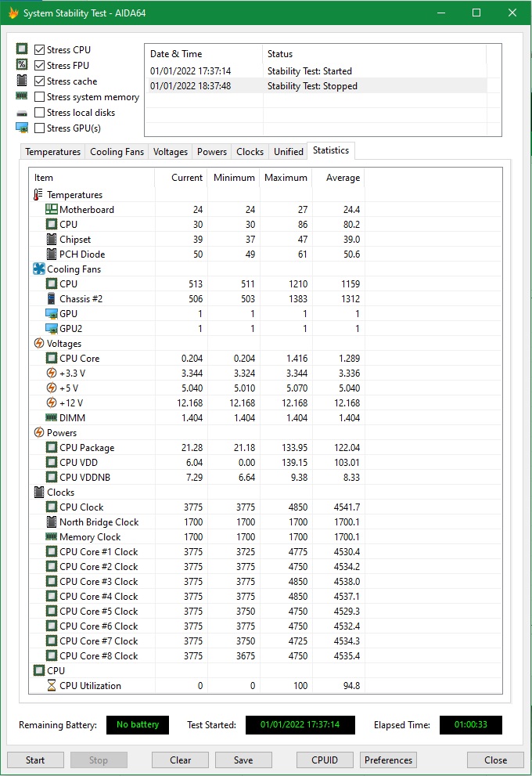Enable the Stress local disks checkbox

40,112
